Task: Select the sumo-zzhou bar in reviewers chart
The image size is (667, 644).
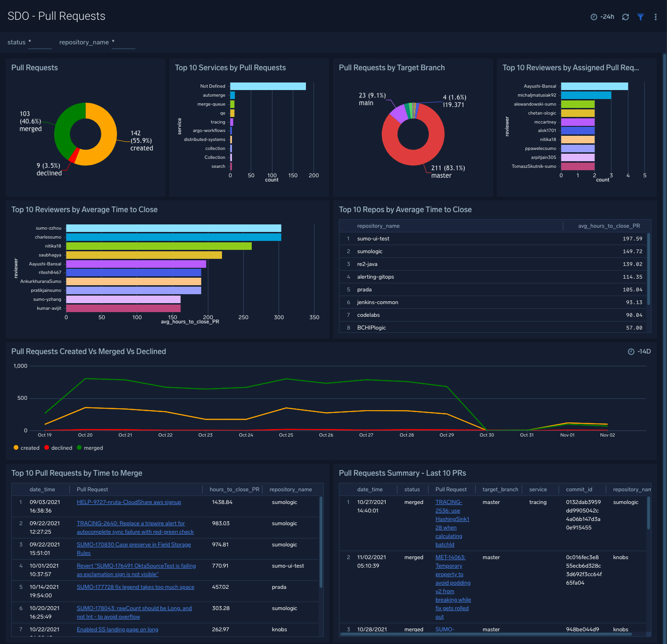Action: point(173,228)
